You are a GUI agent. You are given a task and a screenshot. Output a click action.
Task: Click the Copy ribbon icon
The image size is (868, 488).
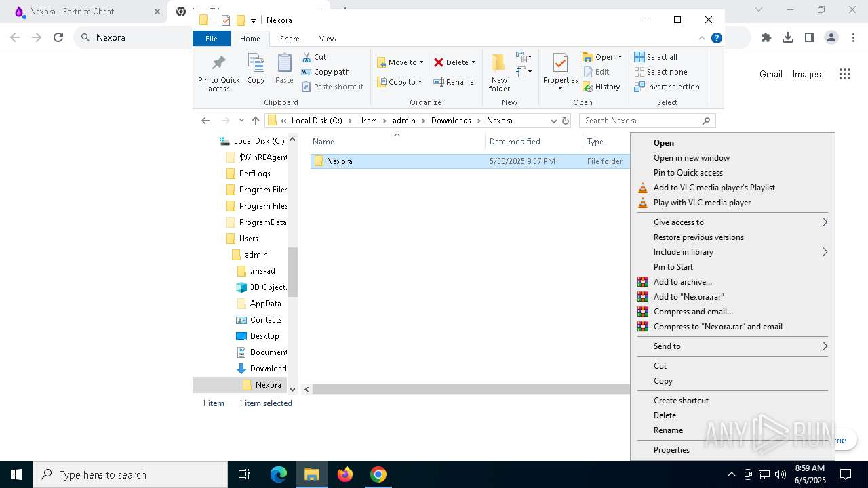pyautogui.click(x=256, y=69)
